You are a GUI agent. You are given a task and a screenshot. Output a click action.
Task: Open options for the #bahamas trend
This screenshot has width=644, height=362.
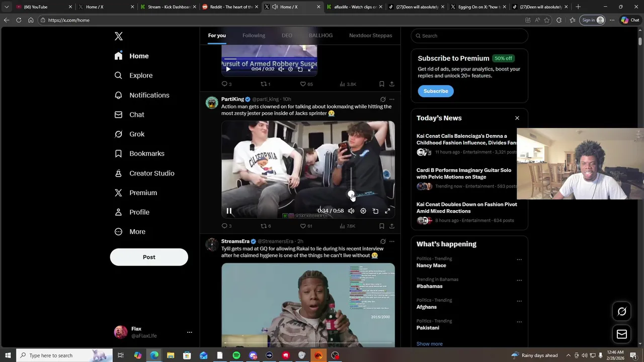click(519, 280)
